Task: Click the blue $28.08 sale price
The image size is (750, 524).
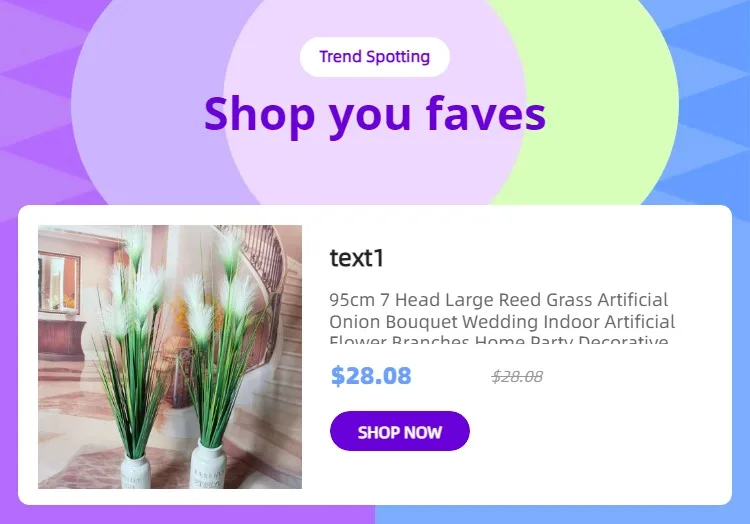Action: tap(371, 376)
